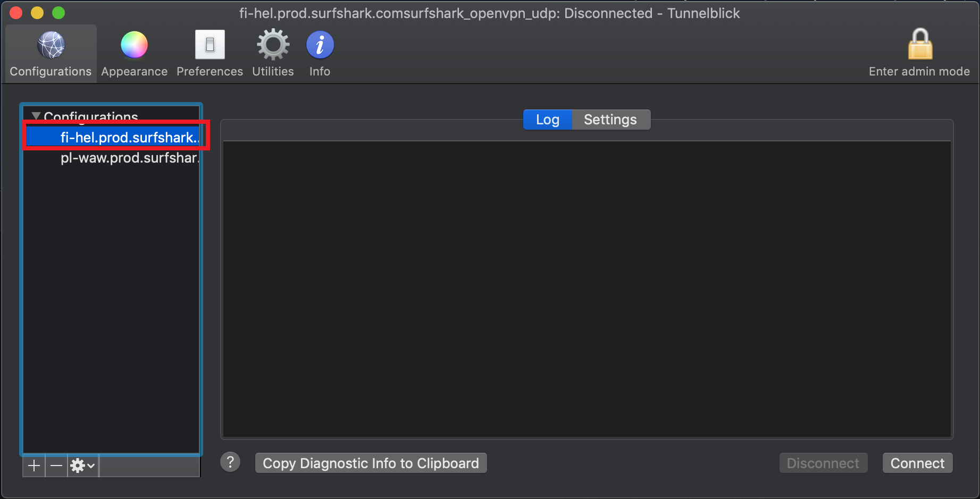Open the Configurations toolbar pane

pyautogui.click(x=51, y=54)
